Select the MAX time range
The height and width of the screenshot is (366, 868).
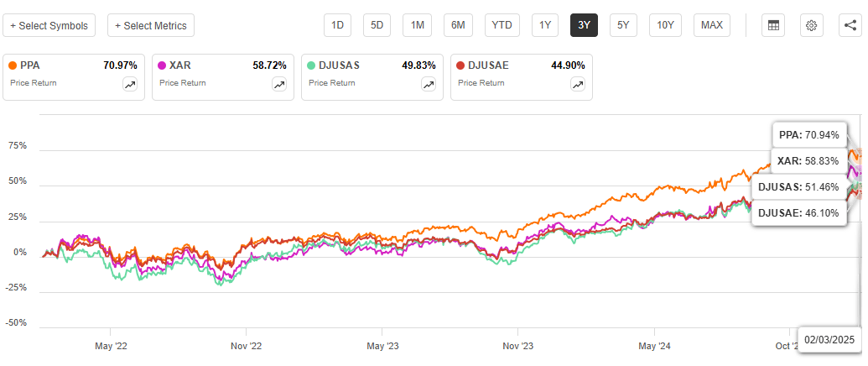tap(712, 25)
